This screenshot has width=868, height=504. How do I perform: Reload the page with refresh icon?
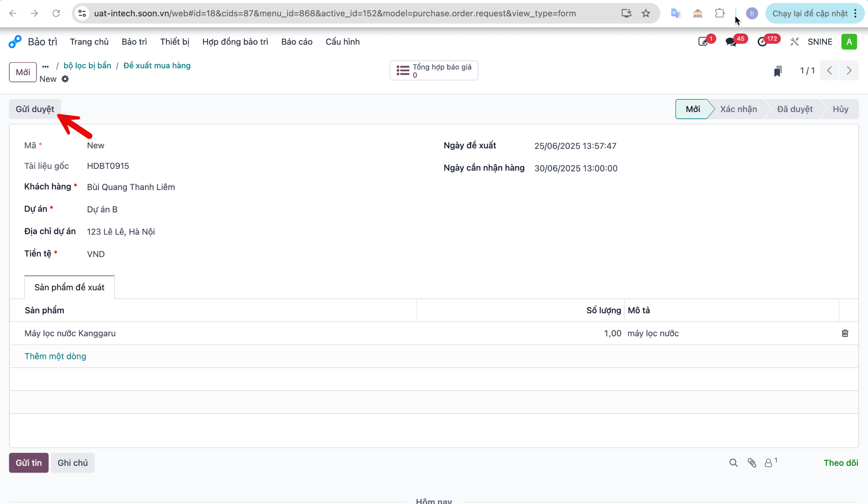tap(56, 13)
